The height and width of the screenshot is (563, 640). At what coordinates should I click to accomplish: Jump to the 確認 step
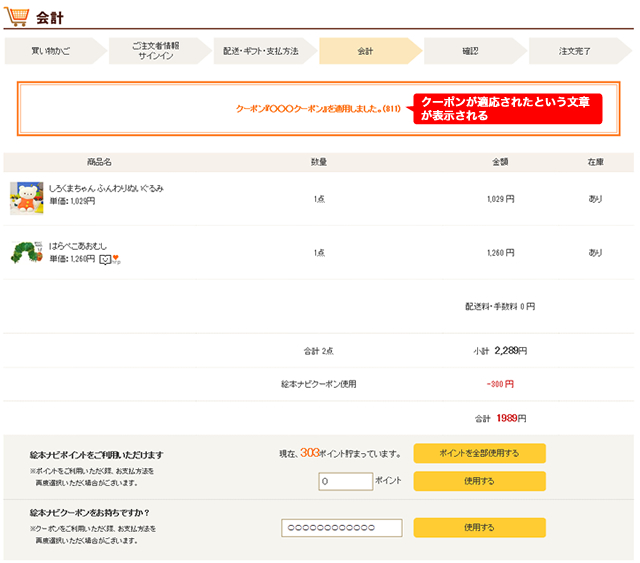pos(470,50)
